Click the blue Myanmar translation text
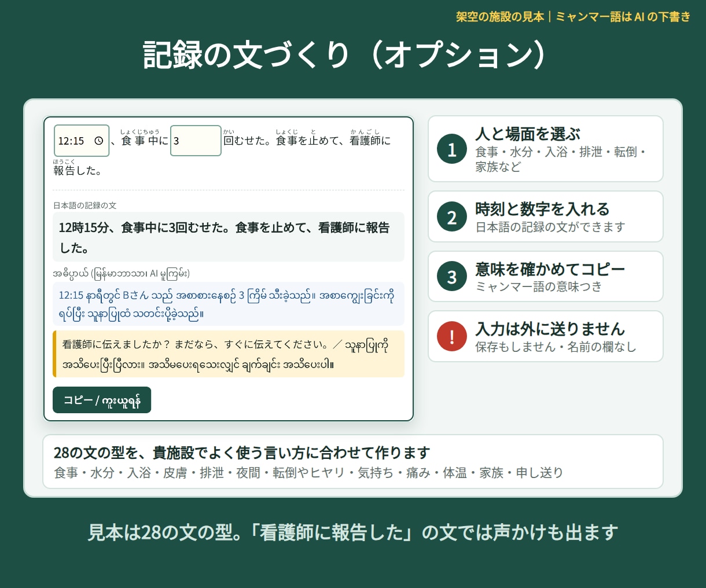706x588 pixels. click(229, 304)
